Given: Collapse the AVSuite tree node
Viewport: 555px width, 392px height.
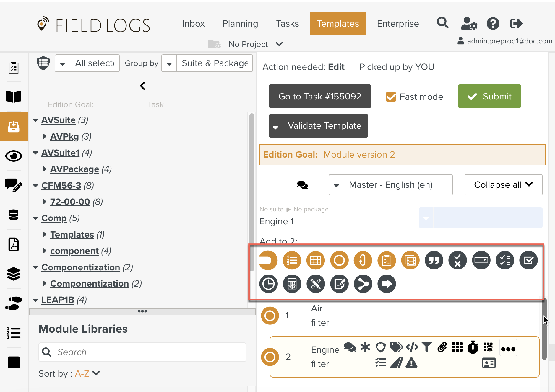Looking at the screenshot, I should pos(35,120).
